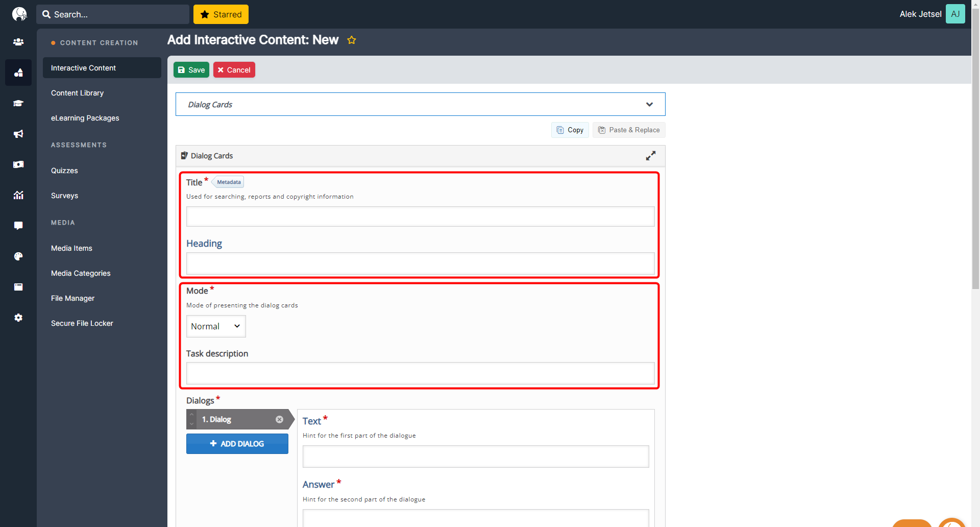Open the Dialog Cards content type dropdown
Viewport: 980px width, 527px height.
point(421,104)
